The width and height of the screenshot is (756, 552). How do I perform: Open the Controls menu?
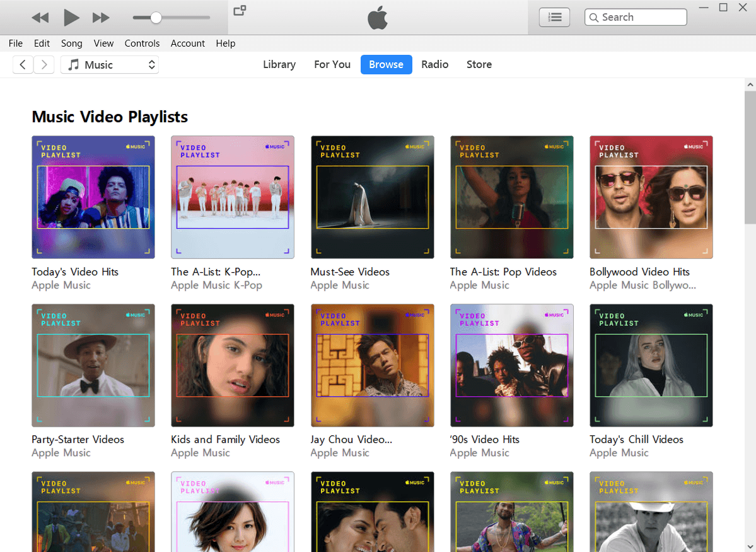pyautogui.click(x=142, y=43)
